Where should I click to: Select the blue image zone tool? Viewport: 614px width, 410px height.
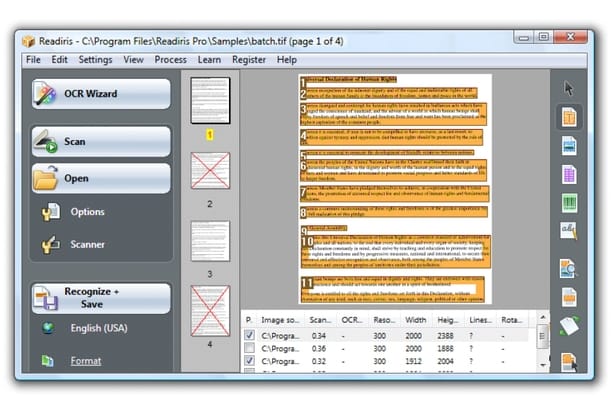click(569, 146)
